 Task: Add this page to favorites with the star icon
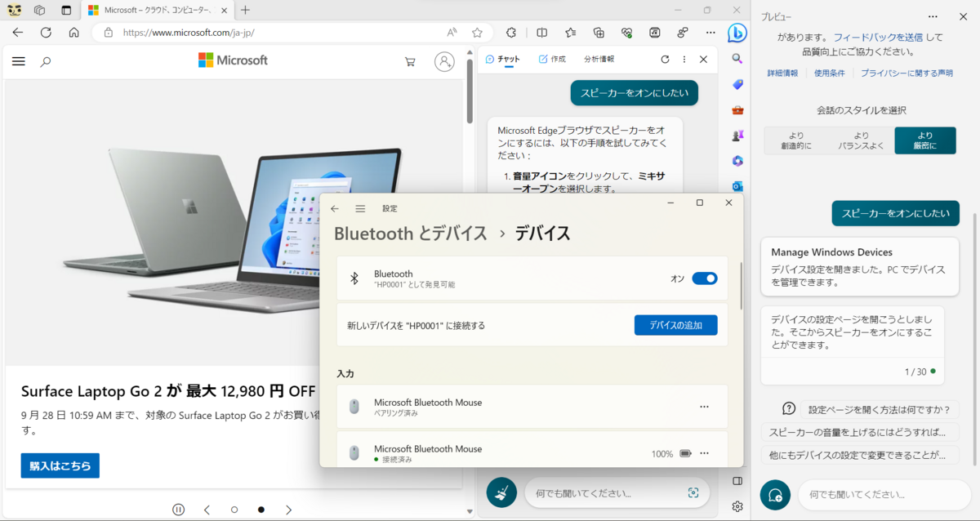[x=477, y=33]
